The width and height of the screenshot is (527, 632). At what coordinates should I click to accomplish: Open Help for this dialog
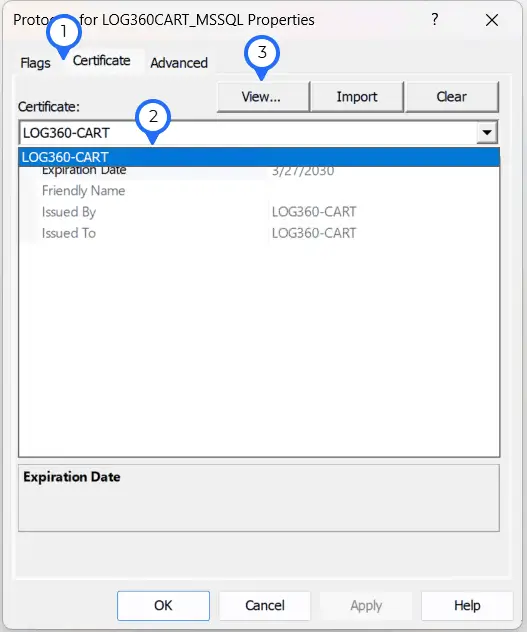pyautogui.click(x=467, y=605)
